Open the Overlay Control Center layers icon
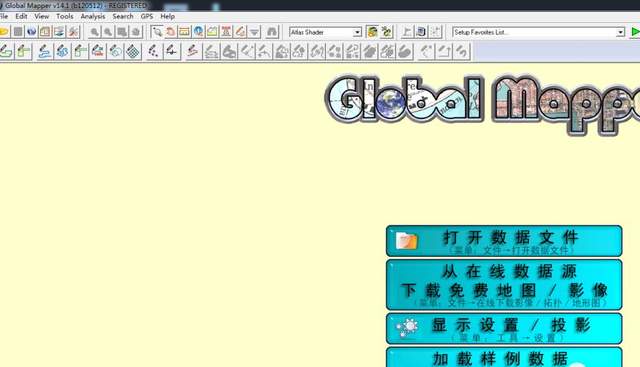This screenshot has height=367, width=640. coord(59,32)
